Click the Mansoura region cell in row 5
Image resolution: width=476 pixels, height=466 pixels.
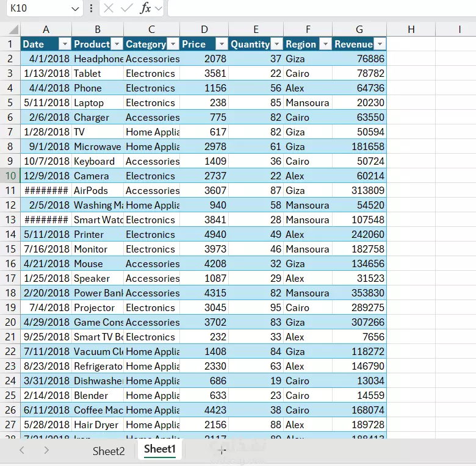(x=308, y=103)
